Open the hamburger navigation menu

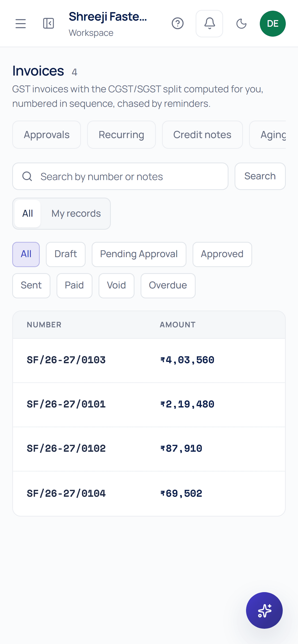21,24
